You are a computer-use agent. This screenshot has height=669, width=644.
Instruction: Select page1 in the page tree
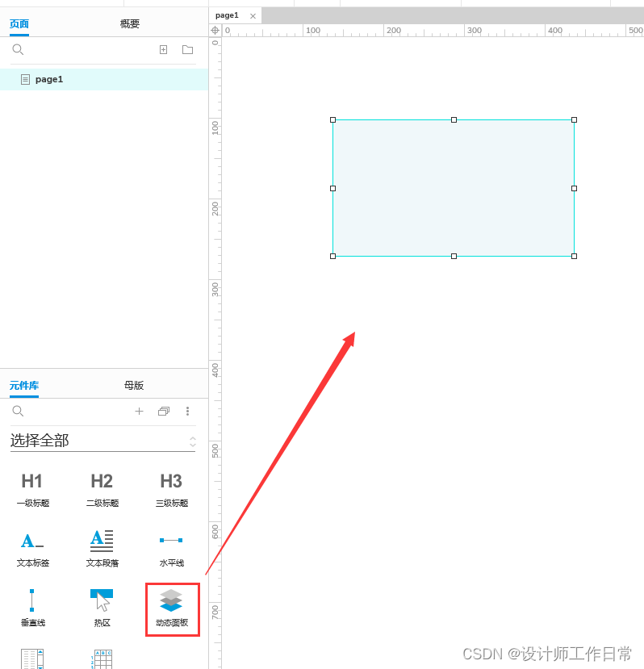[x=104, y=79]
